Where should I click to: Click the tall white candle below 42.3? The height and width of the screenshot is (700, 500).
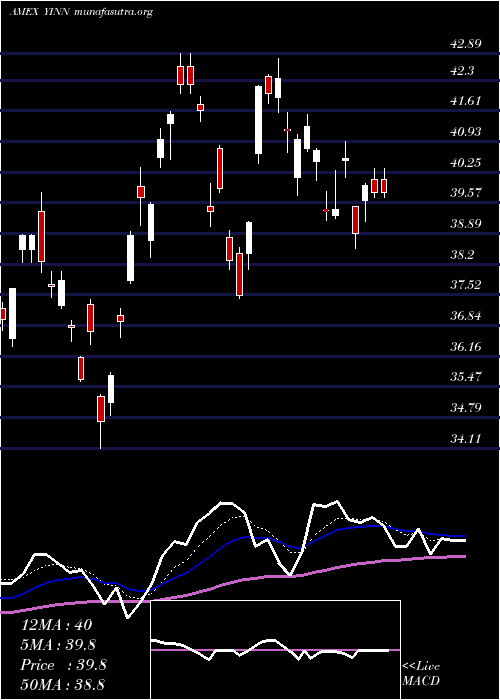(x=258, y=120)
